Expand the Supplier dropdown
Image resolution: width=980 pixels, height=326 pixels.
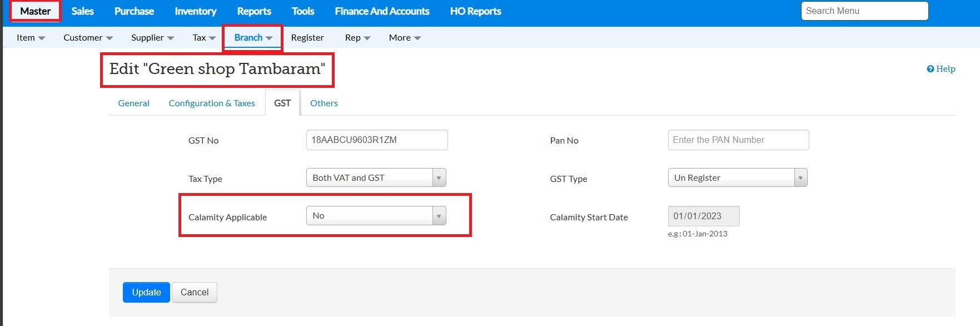[x=152, y=38]
